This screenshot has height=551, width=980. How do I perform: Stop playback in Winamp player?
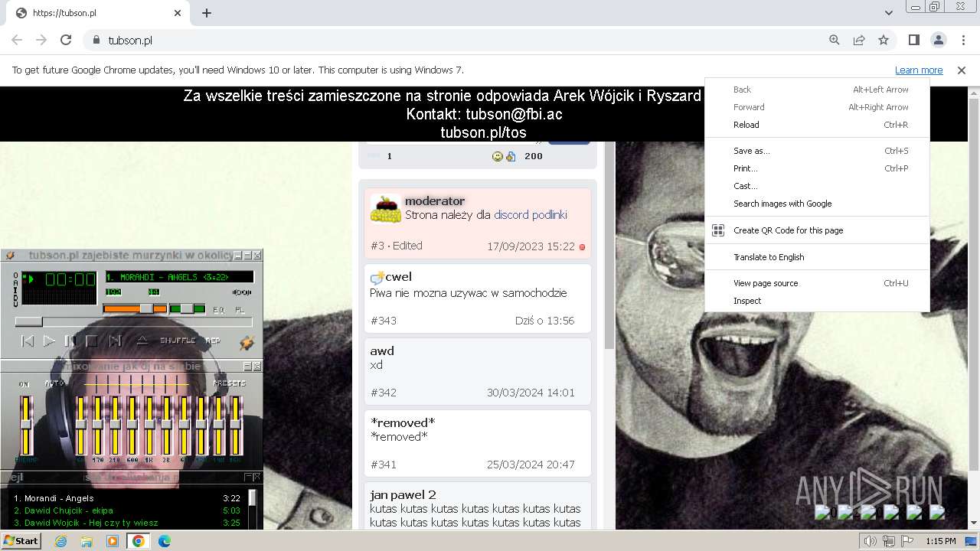pyautogui.click(x=92, y=341)
